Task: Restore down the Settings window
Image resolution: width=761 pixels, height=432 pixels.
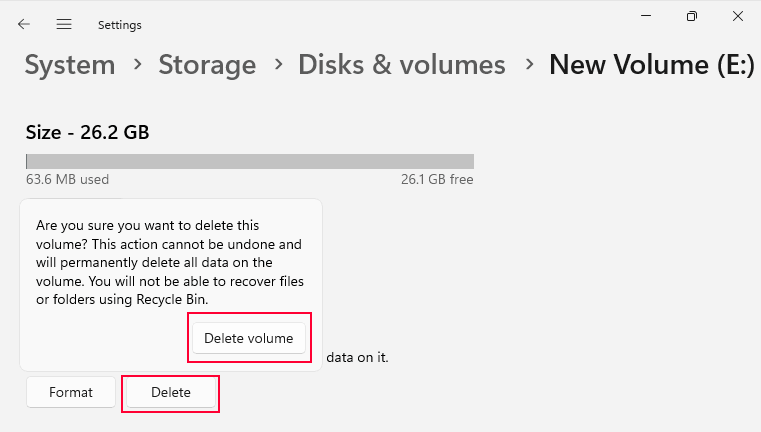Action: click(691, 16)
